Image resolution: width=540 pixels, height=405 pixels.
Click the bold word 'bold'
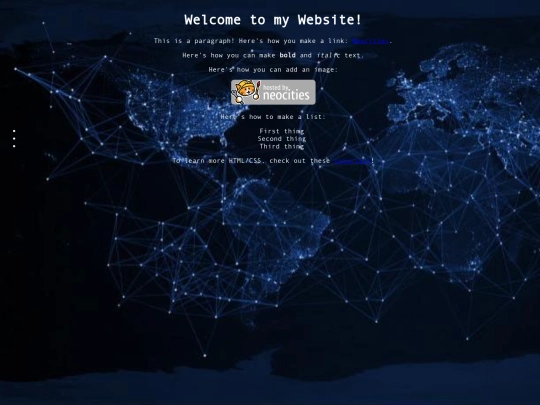pos(288,55)
